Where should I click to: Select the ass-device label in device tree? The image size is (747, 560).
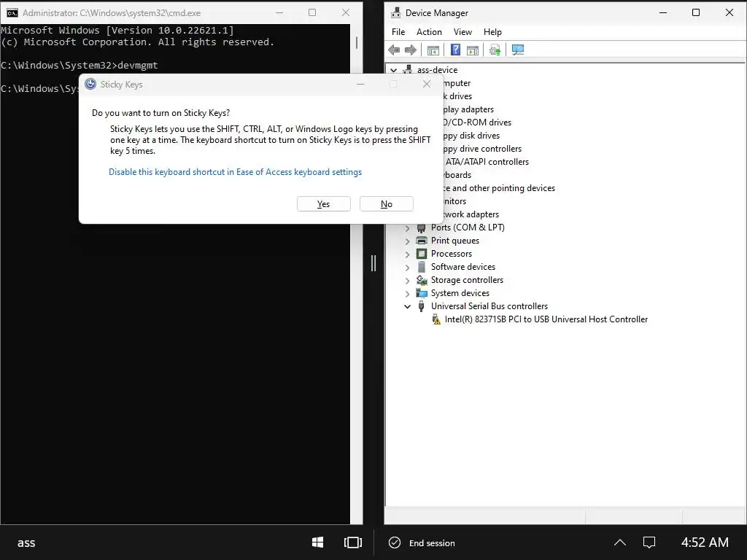tap(437, 69)
